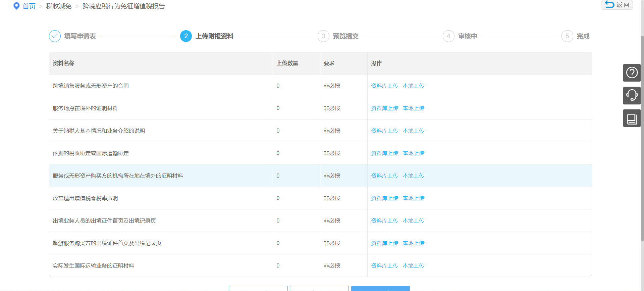Click the step 2 circle 上传附报资料
The image size is (644, 291).
point(186,36)
